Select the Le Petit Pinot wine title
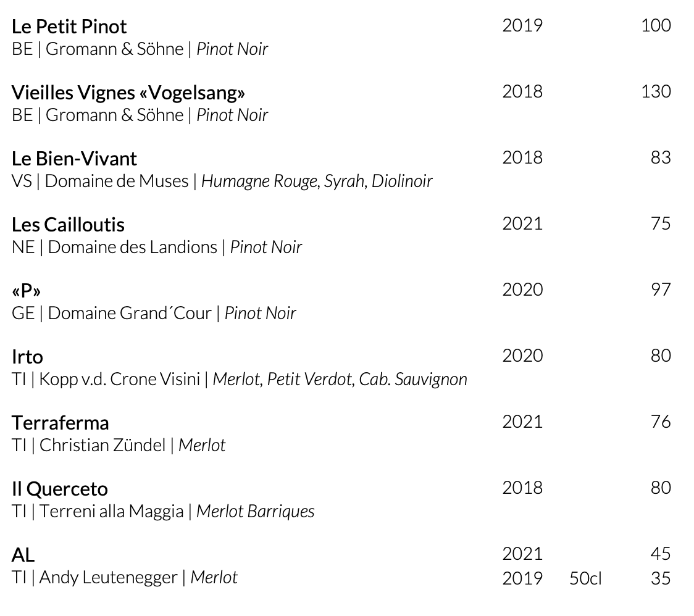The image size is (694, 616). (69, 27)
